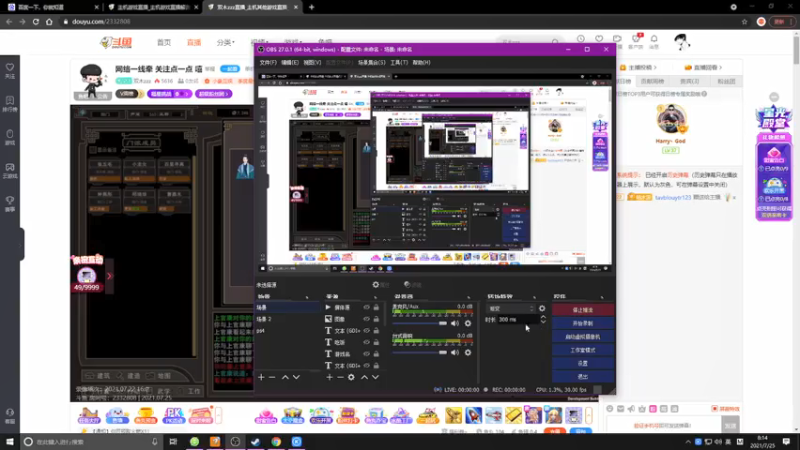Go to 首页 in Douyu navigation
The height and width of the screenshot is (450, 800).
pos(164,42)
